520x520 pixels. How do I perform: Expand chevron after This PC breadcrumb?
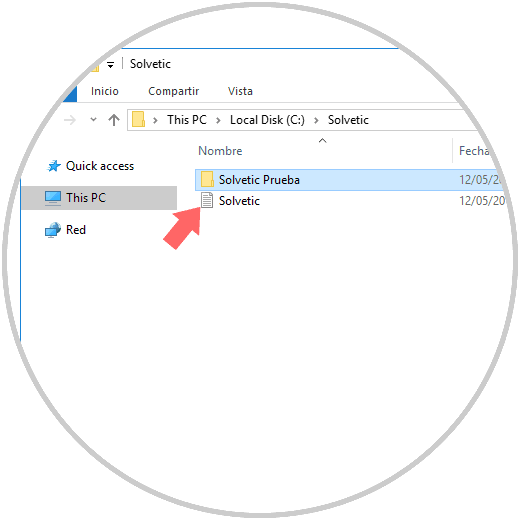tap(218, 120)
